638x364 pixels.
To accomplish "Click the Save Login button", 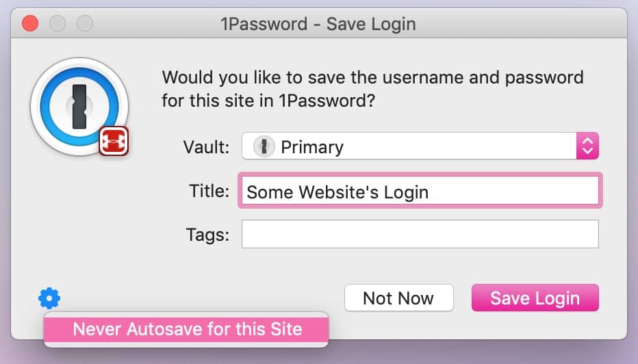I will pos(535,298).
